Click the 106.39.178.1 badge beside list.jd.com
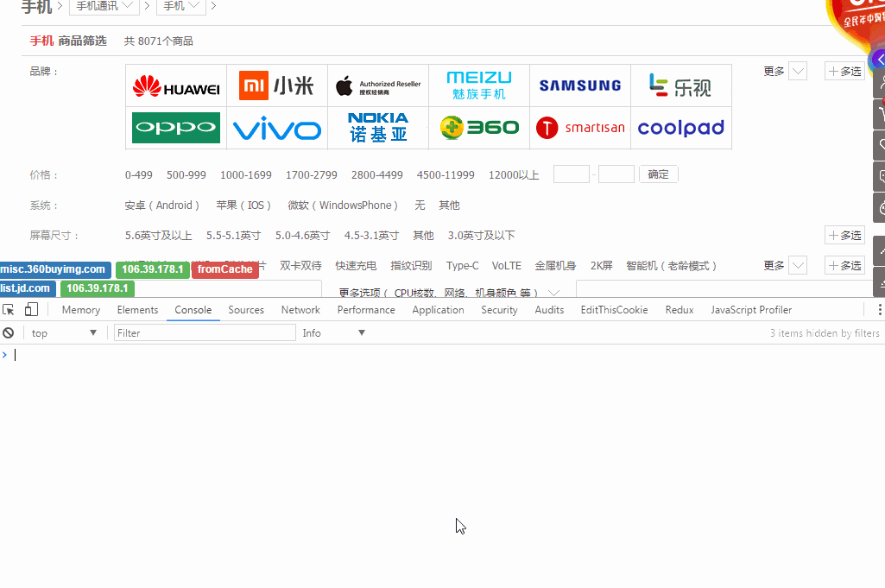Viewport: 885px width, 588px height. (97, 288)
